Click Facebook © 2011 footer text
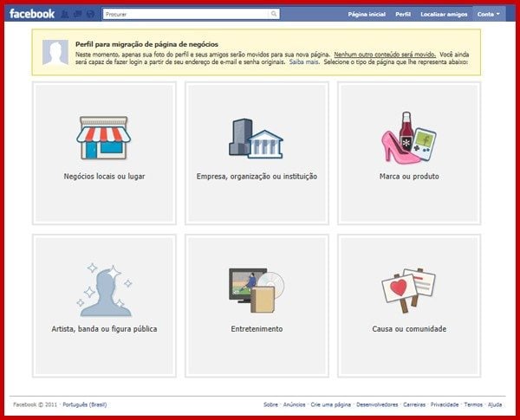This screenshot has height=420, width=520. [x=36, y=404]
